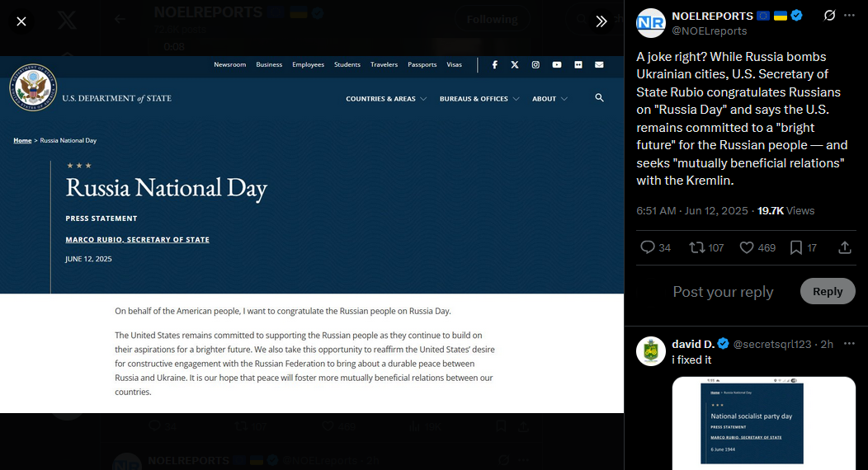868x470 pixels.
Task: Click Business in the State Department header
Action: pos(269,64)
